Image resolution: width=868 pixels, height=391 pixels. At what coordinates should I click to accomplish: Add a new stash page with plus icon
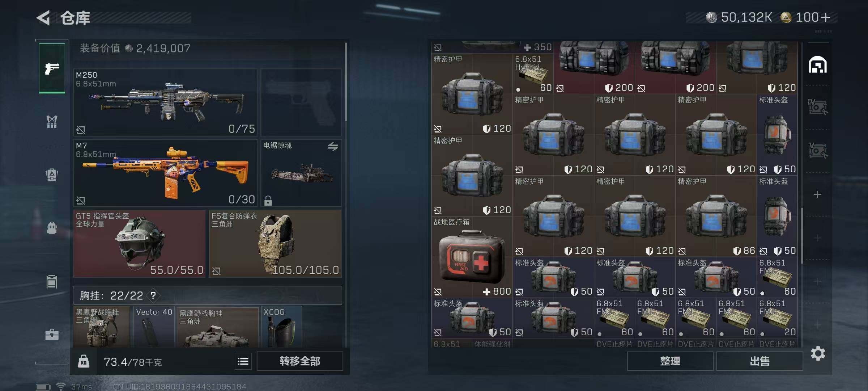click(x=817, y=194)
